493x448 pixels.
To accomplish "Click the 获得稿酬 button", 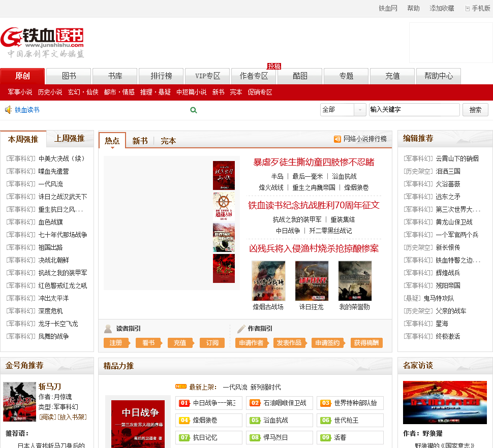I will 366,343.
